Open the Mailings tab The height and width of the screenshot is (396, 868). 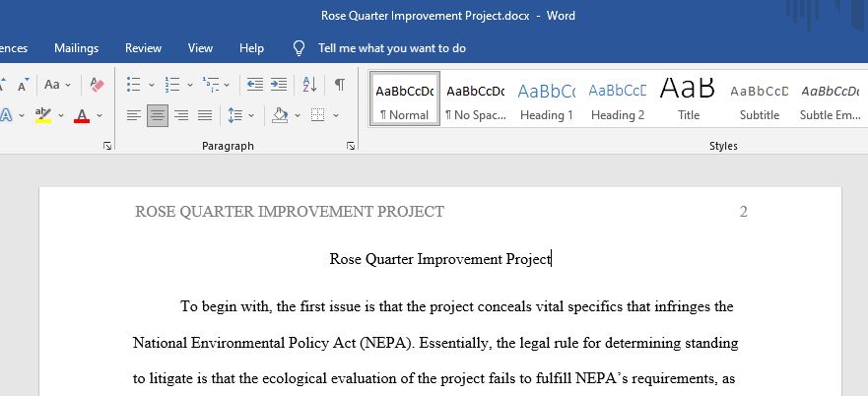coord(77,48)
